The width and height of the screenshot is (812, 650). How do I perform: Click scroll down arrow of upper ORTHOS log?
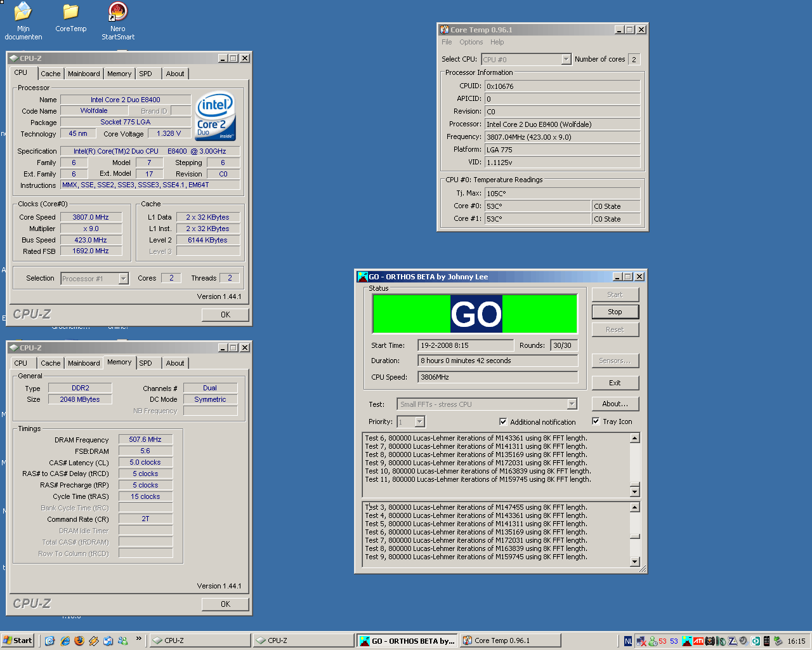pos(634,491)
